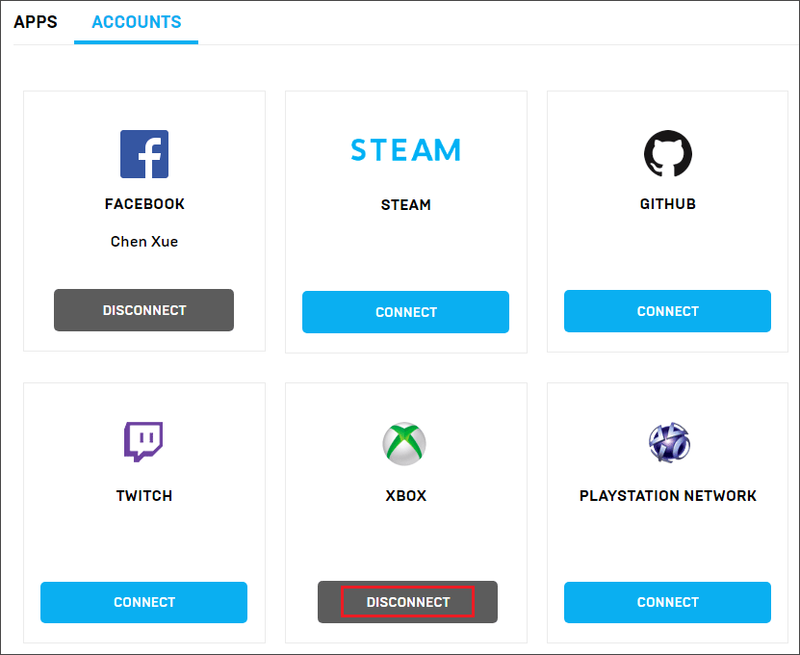The image size is (800, 655).
Task: Click the XBOX card title
Action: pyautogui.click(x=406, y=496)
